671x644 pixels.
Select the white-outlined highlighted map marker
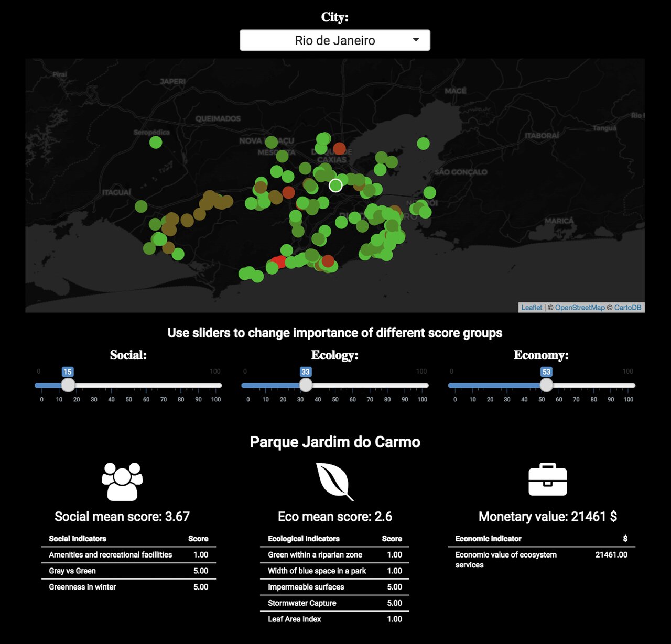click(335, 185)
